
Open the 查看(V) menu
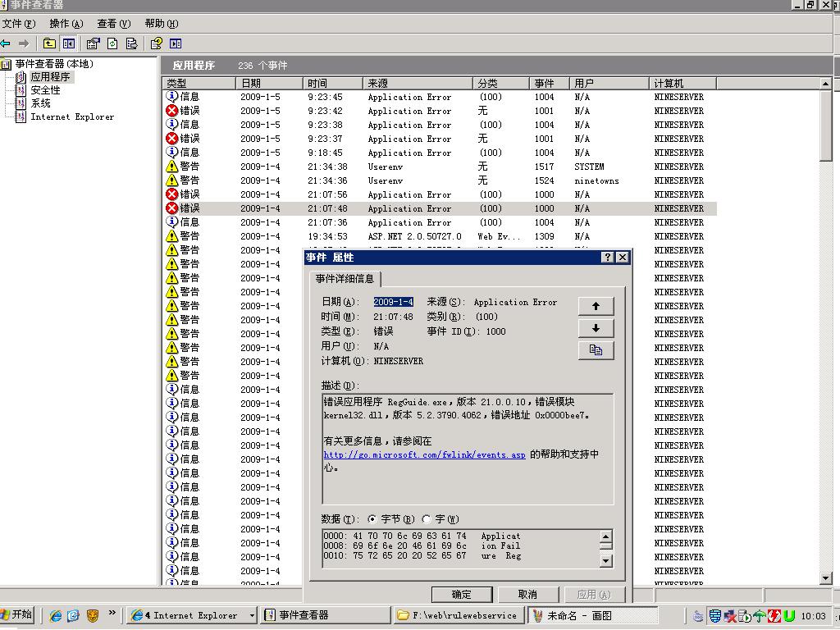pyautogui.click(x=113, y=24)
